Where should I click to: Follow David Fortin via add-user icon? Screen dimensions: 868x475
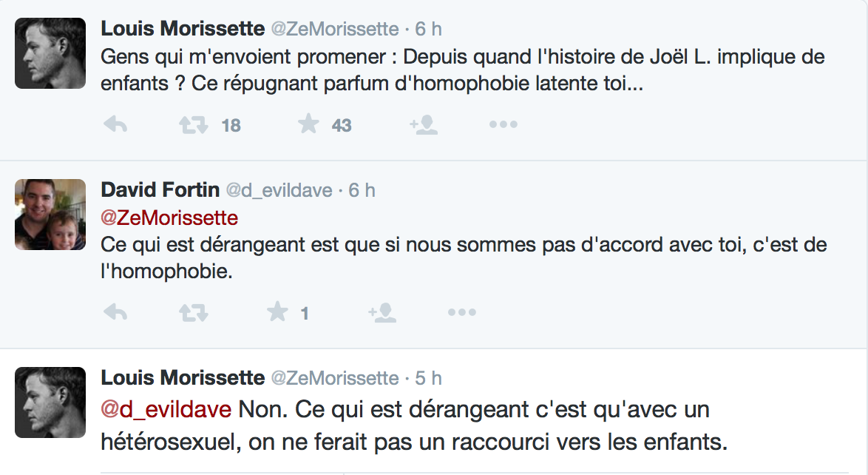(382, 313)
